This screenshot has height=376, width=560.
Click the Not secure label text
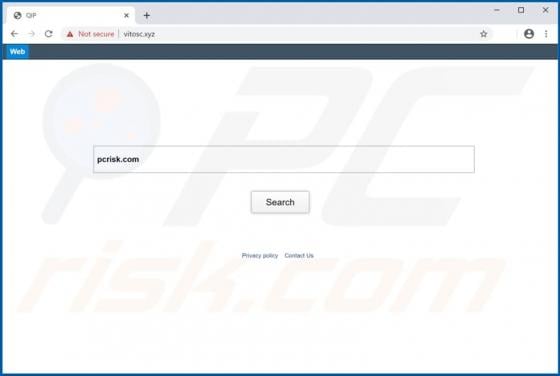pyautogui.click(x=96, y=34)
